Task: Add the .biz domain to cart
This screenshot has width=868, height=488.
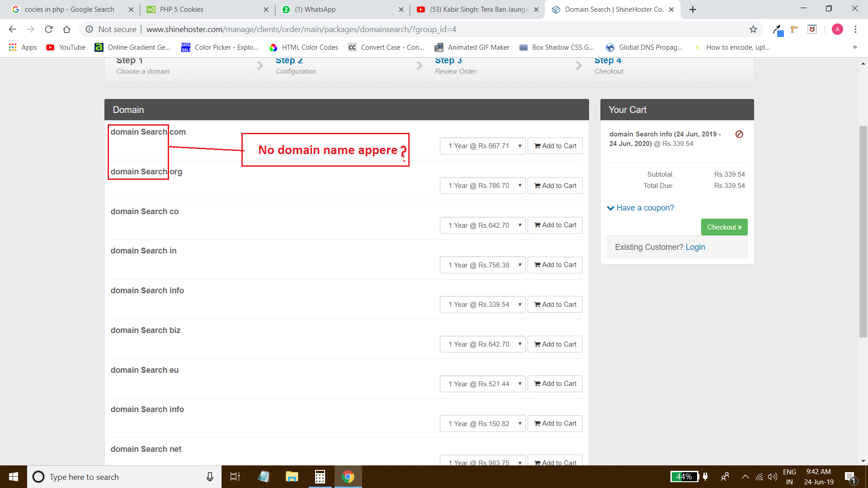Action: [555, 344]
